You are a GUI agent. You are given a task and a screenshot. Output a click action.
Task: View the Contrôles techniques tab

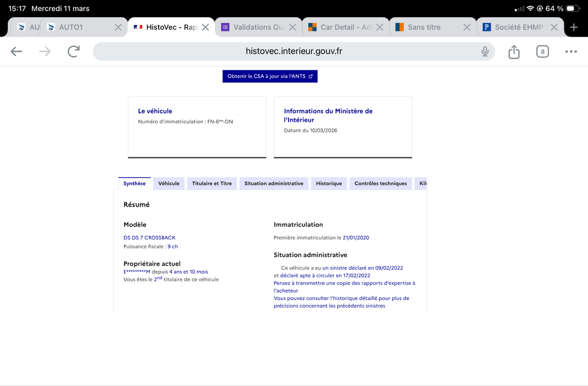click(380, 184)
